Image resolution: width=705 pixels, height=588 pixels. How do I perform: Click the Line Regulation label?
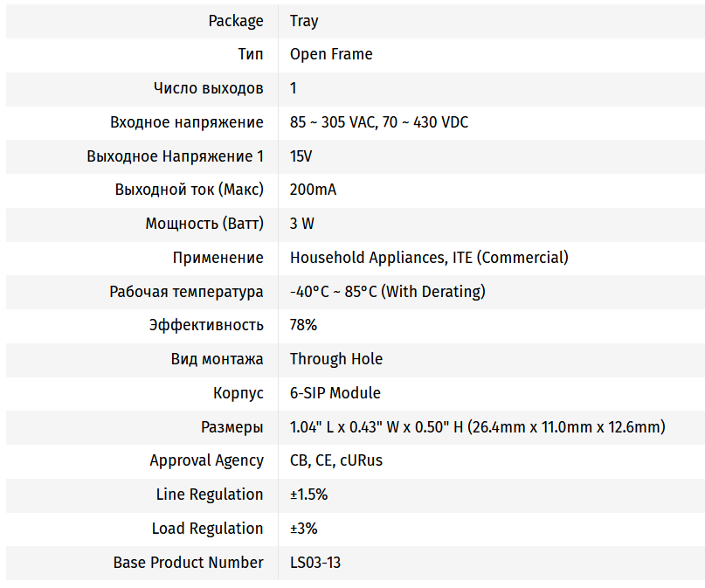tap(209, 495)
